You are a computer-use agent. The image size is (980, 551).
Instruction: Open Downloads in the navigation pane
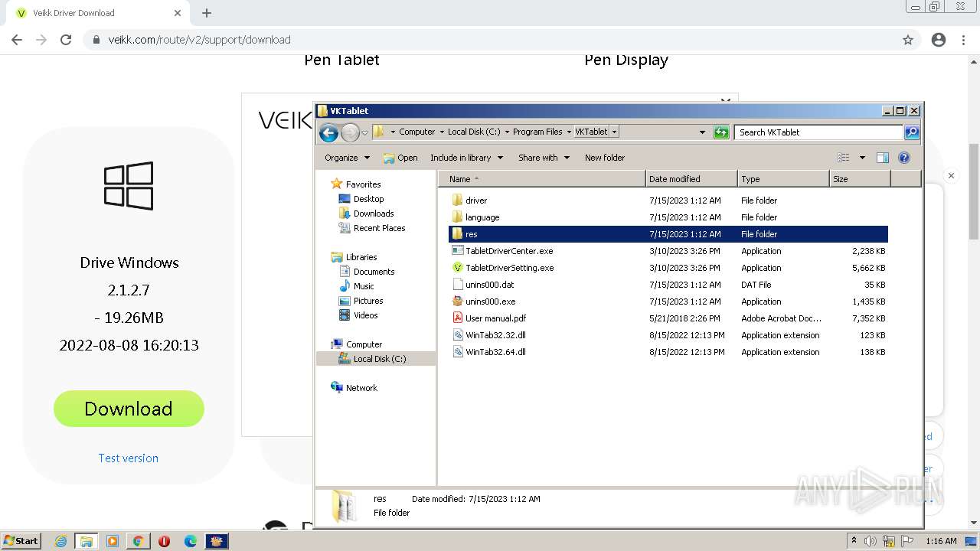pos(374,214)
